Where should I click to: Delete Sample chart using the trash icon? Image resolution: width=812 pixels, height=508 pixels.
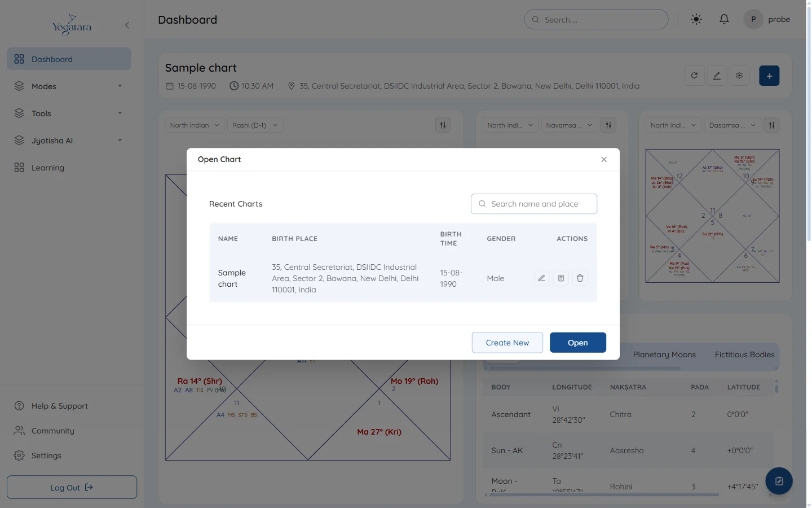coord(580,278)
